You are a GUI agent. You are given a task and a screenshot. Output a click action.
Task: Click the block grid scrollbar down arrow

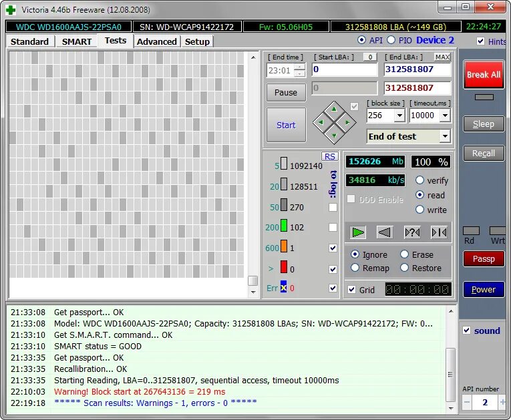coord(253,292)
